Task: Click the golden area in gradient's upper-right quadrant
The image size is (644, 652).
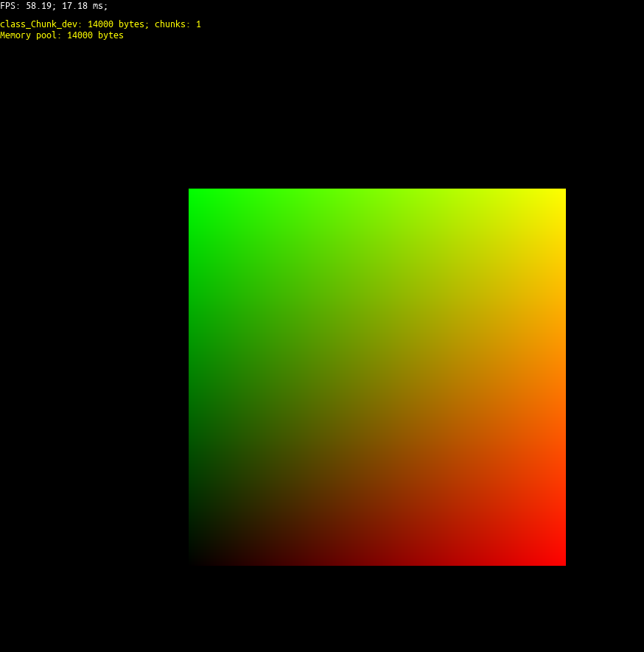Action: [x=472, y=283]
